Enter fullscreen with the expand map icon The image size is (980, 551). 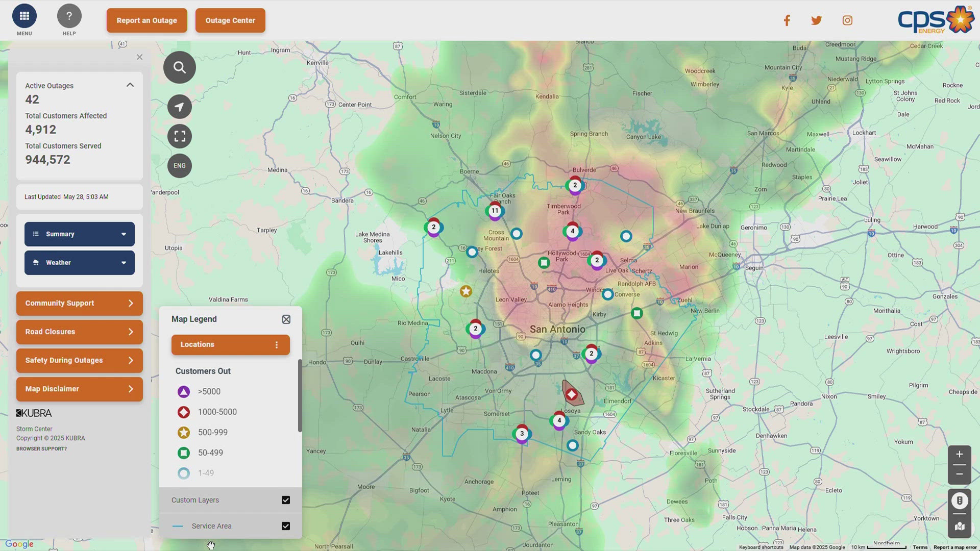point(179,136)
